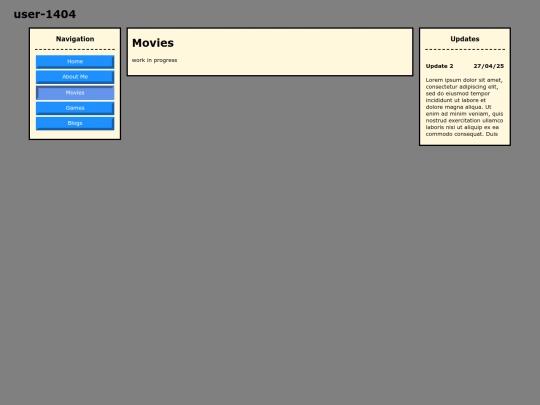Click the 'Update 2' entry title
Image resolution: width=540 pixels, height=405 pixels.
coord(439,66)
